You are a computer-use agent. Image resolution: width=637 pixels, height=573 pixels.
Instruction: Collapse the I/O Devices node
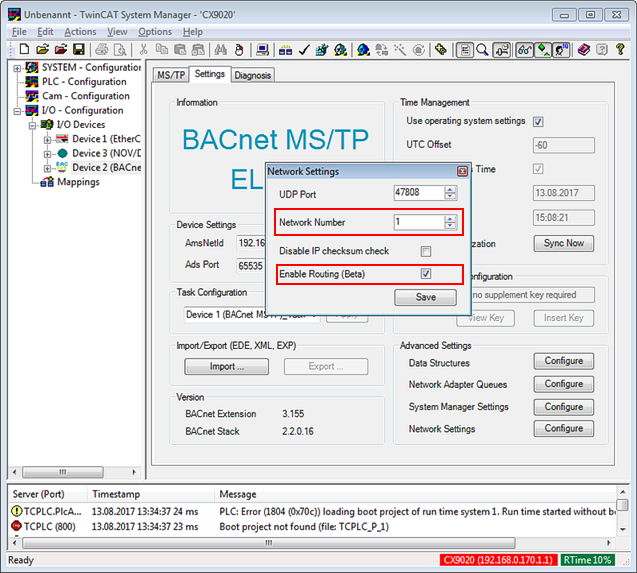(x=32, y=125)
